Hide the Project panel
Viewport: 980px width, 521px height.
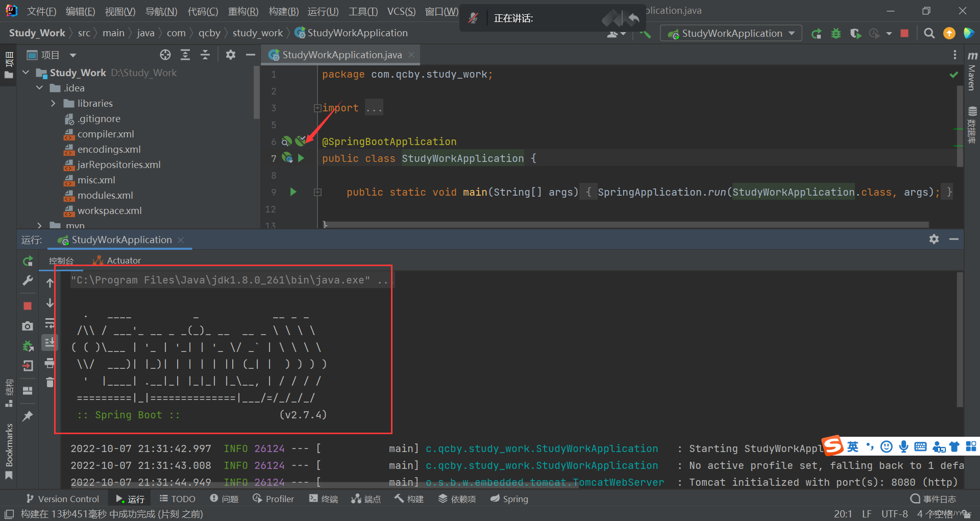pos(250,55)
